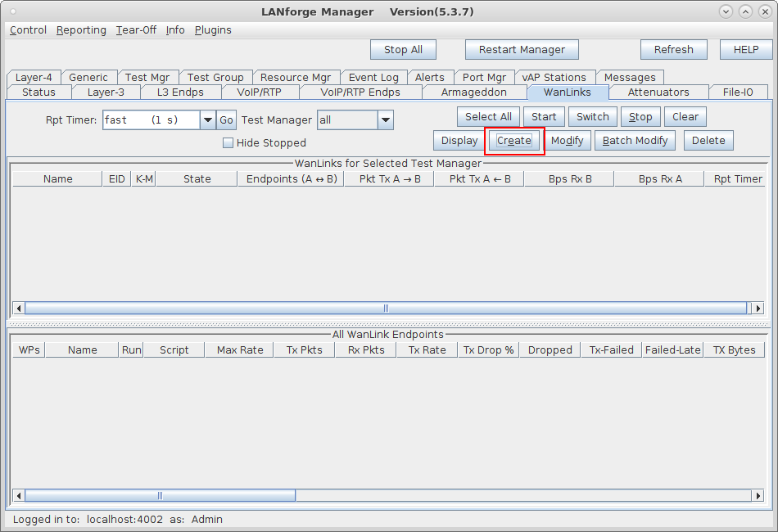Switch to the Port Mgr tab
778x532 pixels.
pyautogui.click(x=484, y=78)
